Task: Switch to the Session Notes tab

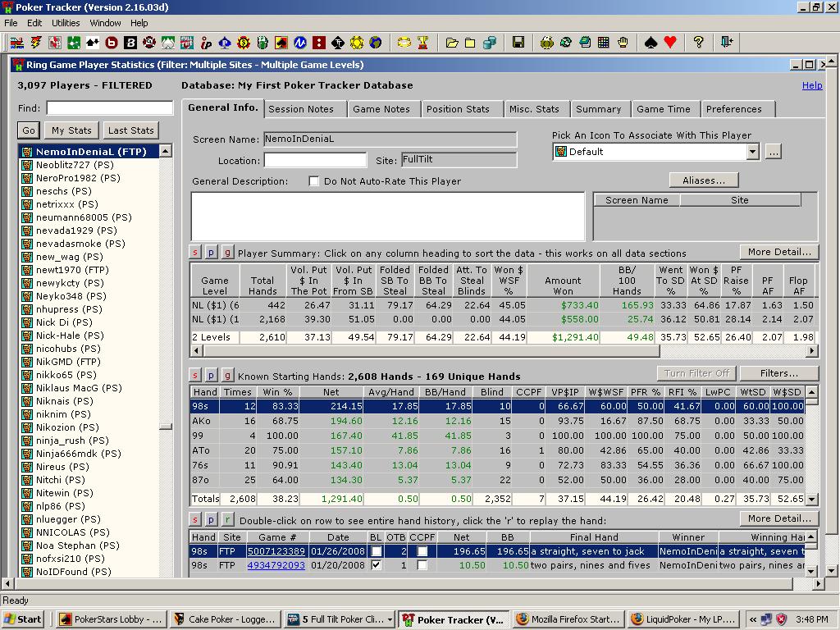Action: click(x=301, y=109)
